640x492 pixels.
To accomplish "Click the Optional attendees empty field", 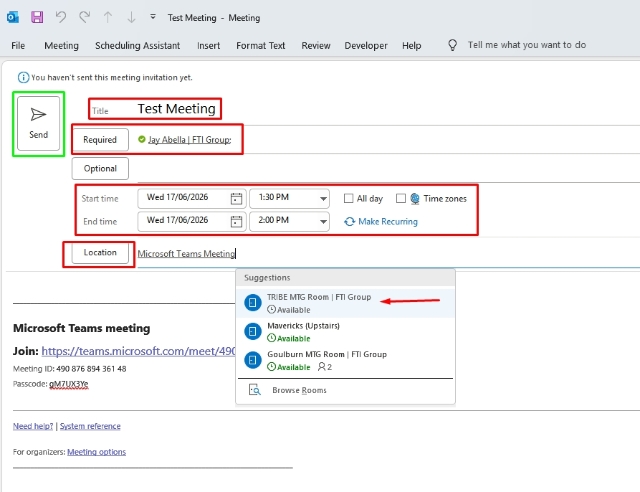I will 388,169.
